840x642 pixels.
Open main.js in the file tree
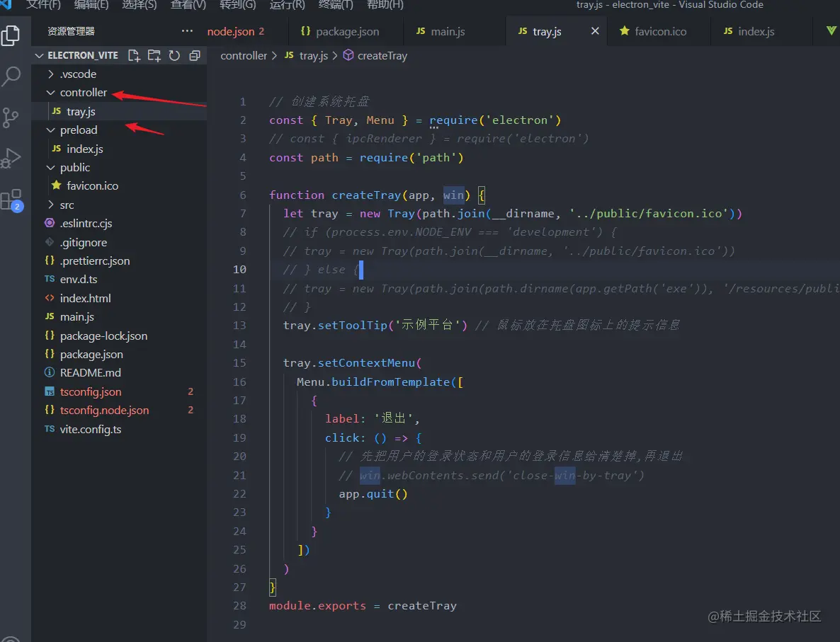pyautogui.click(x=119, y=316)
